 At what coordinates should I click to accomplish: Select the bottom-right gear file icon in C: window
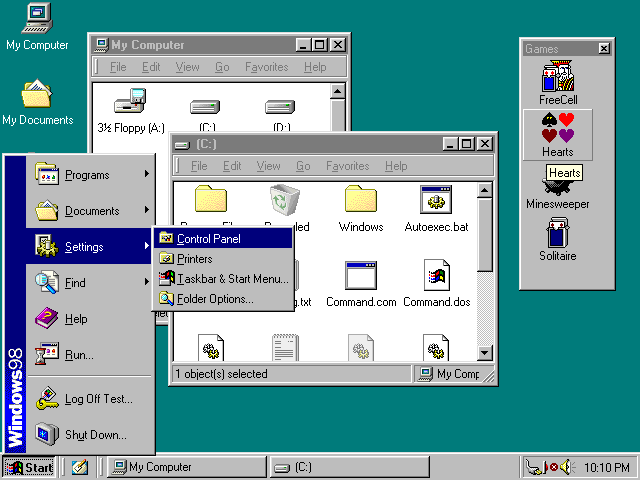point(436,348)
